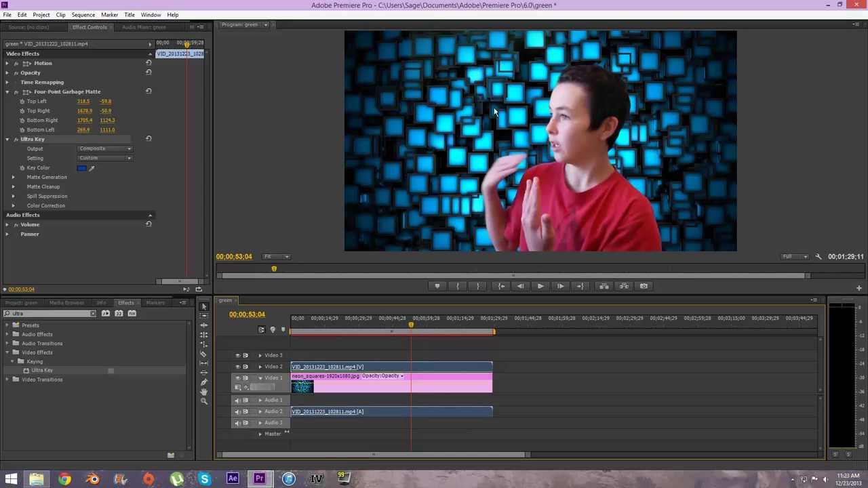This screenshot has height=488, width=868.
Task: Pick the Key Color eyedropper
Action: coord(92,168)
